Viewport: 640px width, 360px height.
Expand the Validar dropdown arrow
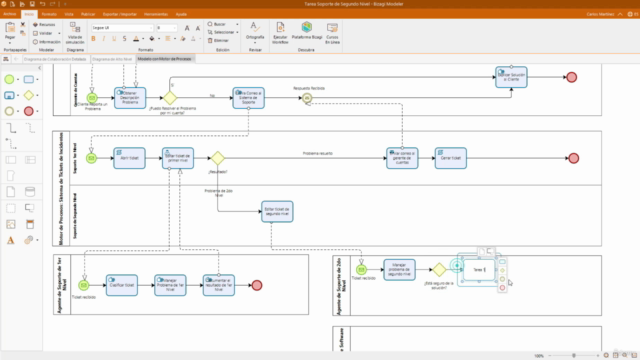coord(59,33)
